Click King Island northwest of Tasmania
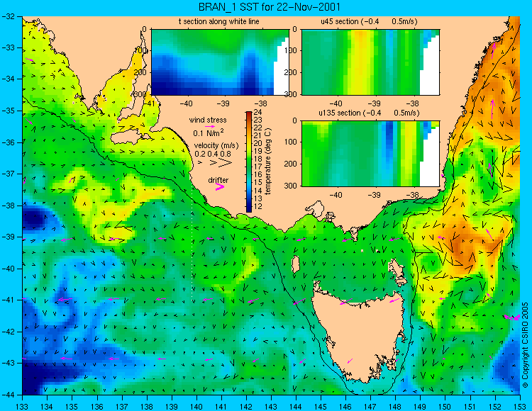 296,264
